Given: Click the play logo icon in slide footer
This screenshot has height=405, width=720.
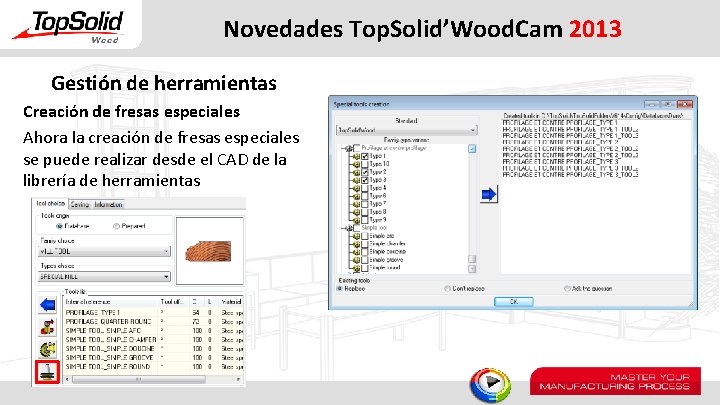Looking at the screenshot, I should coord(490,384).
